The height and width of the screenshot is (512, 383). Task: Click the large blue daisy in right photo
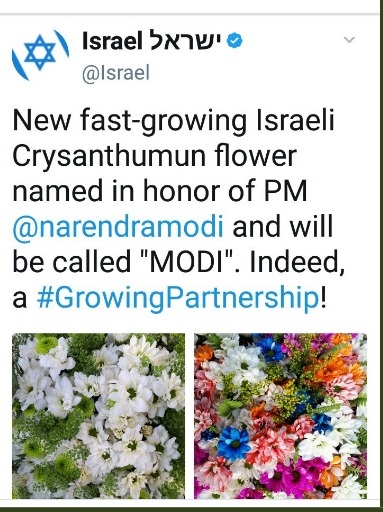click(233, 443)
